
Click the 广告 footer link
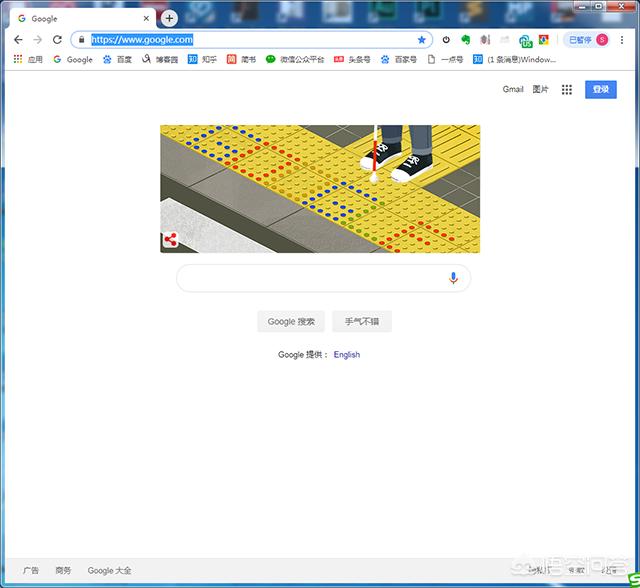click(x=31, y=570)
